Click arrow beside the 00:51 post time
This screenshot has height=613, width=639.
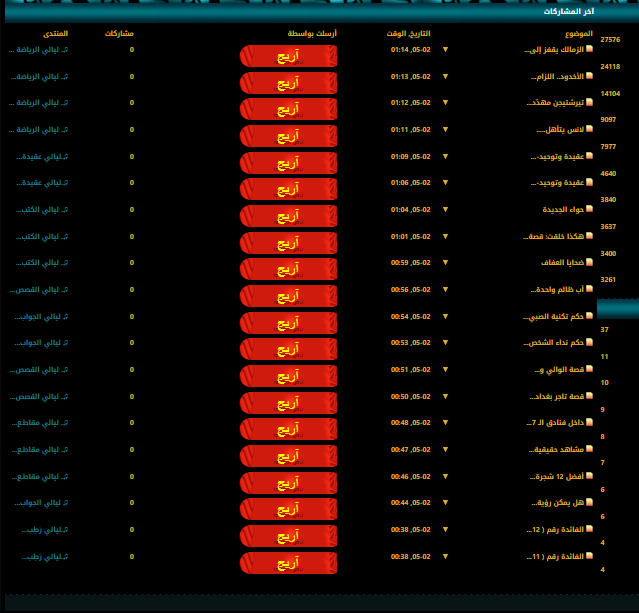point(446,369)
